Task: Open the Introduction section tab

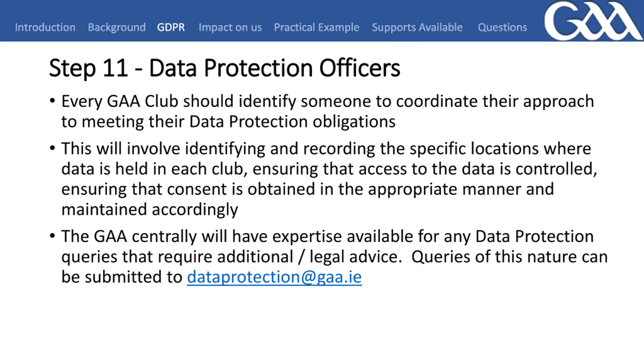Action: [x=45, y=27]
